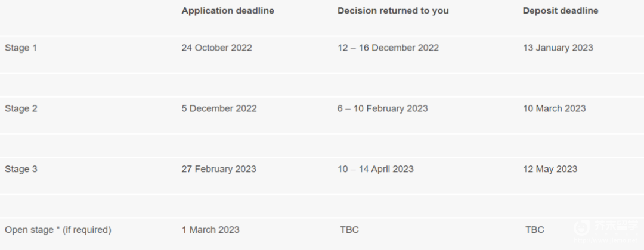Click the 13 January 2023 deposit cell
Image resolution: width=644 pixels, height=250 pixels.
pyautogui.click(x=558, y=48)
